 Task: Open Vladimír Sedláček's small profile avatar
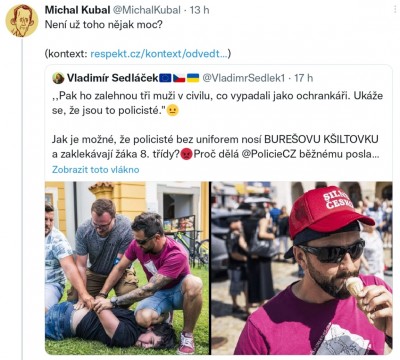pos(58,78)
